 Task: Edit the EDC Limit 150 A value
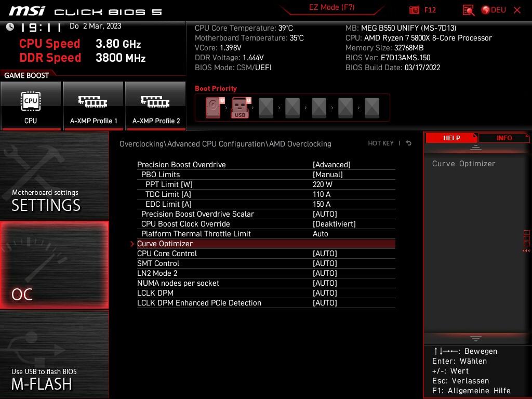[x=321, y=204]
